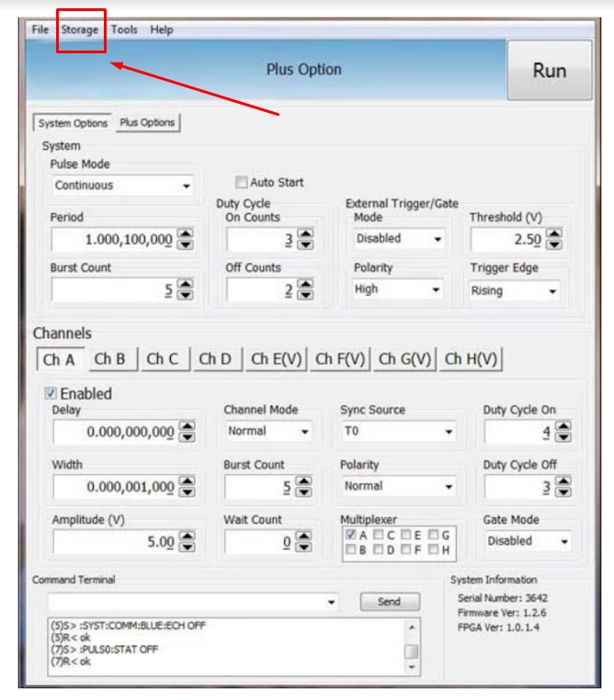This screenshot has height=700, width=614.
Task: Switch to the Plus Options tab
Action: pos(147,123)
